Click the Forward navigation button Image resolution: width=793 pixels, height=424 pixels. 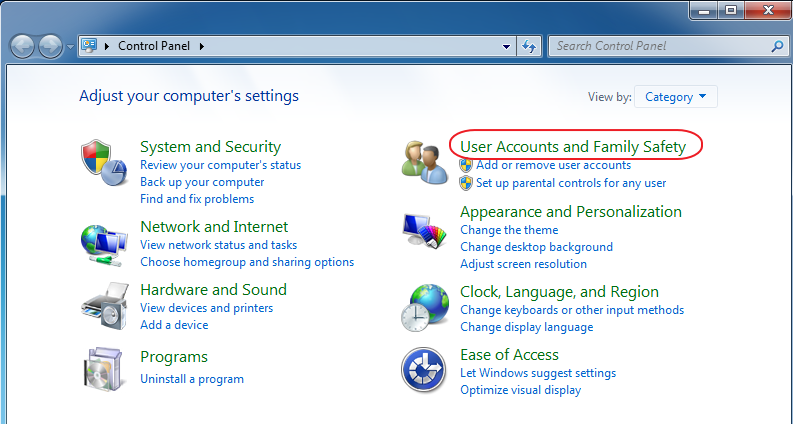coord(50,46)
